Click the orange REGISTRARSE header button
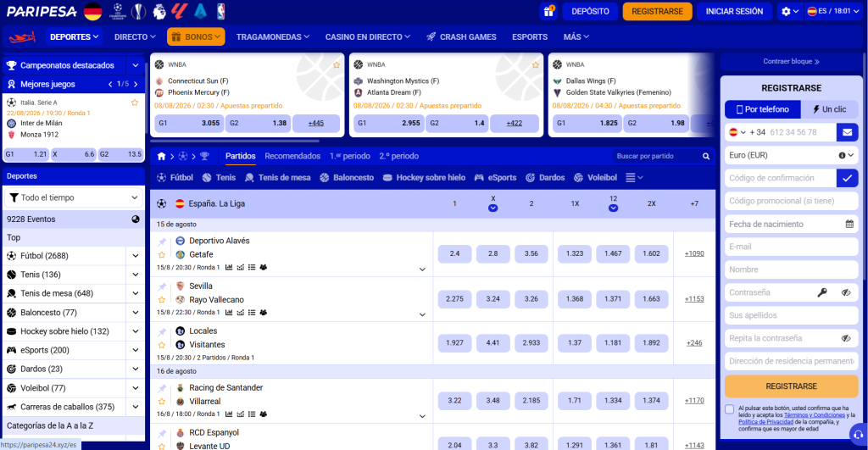This screenshot has height=450, width=868. pyautogui.click(x=657, y=11)
